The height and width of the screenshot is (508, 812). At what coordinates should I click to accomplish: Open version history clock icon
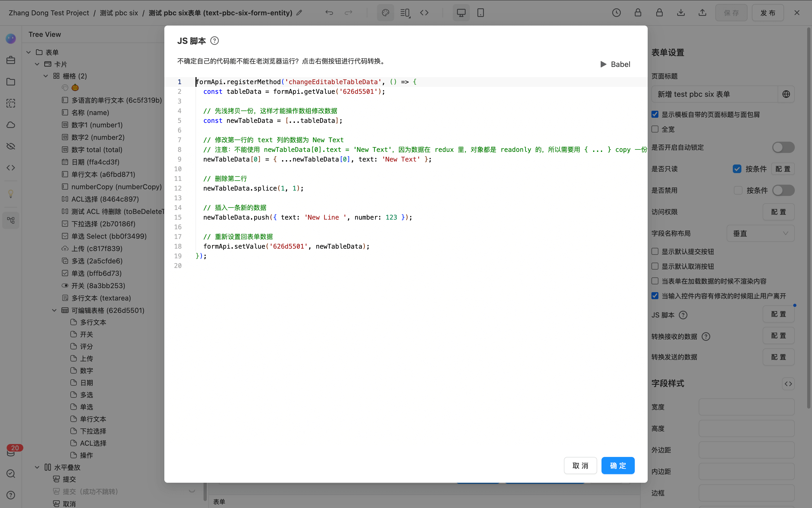tap(616, 13)
